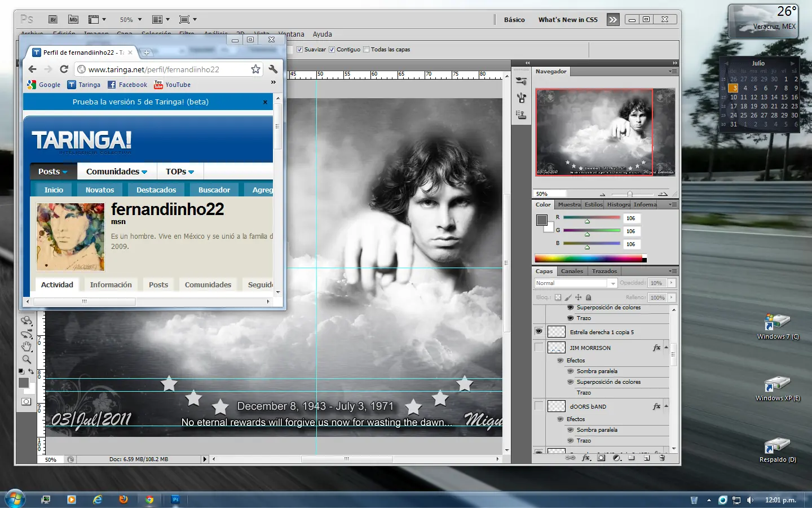The width and height of the screenshot is (812, 508).
Task: Open the 50% zoom level dropdown
Action: [x=131, y=19]
